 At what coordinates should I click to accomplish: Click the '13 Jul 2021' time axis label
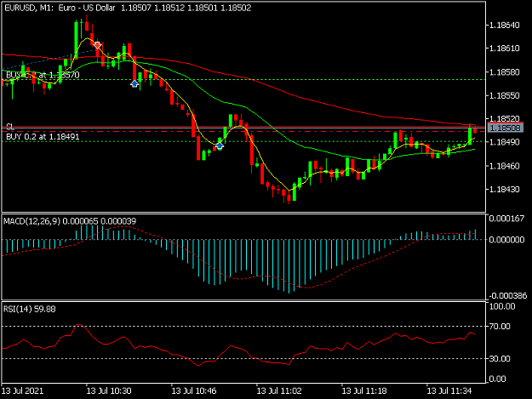pos(23,390)
